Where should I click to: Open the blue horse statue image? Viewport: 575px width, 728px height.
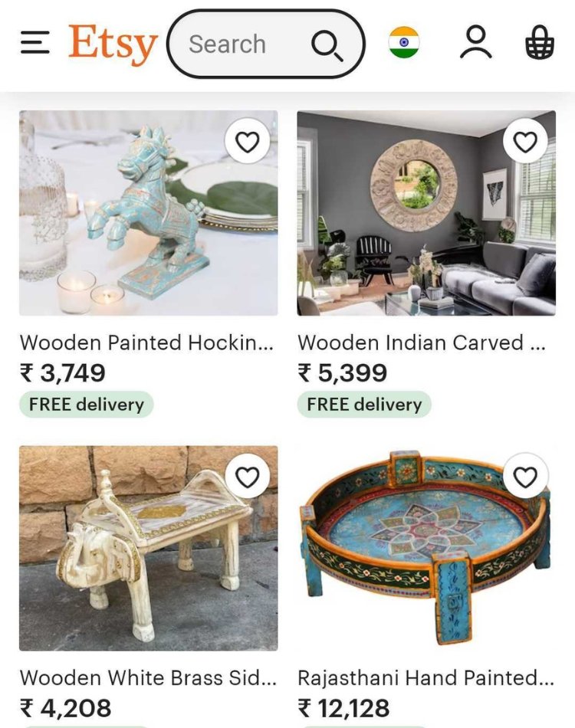(x=149, y=213)
